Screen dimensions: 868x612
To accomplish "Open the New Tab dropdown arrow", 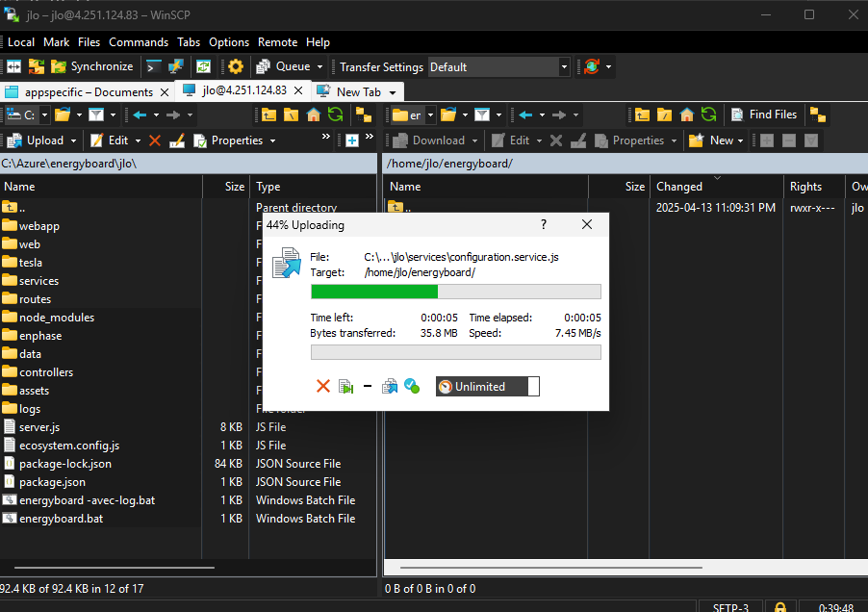I will [393, 92].
